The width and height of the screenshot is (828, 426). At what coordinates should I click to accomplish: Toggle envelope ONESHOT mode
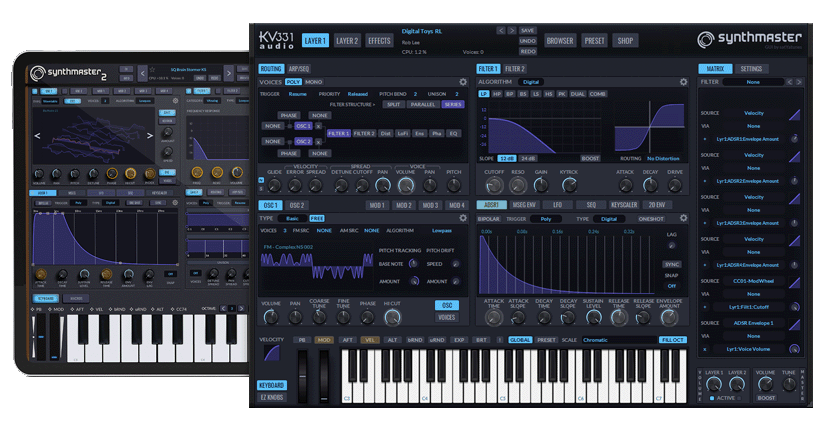[x=651, y=219]
